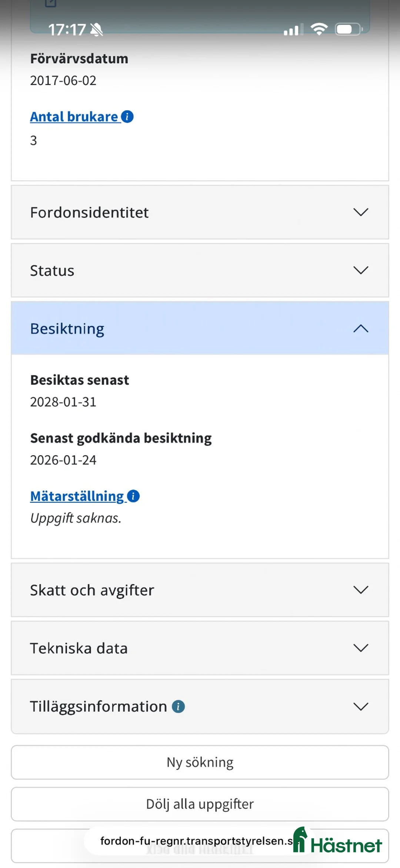Select the Förvärvsdatum value 2017-06-02
This screenshot has height=868, width=400.
63,81
